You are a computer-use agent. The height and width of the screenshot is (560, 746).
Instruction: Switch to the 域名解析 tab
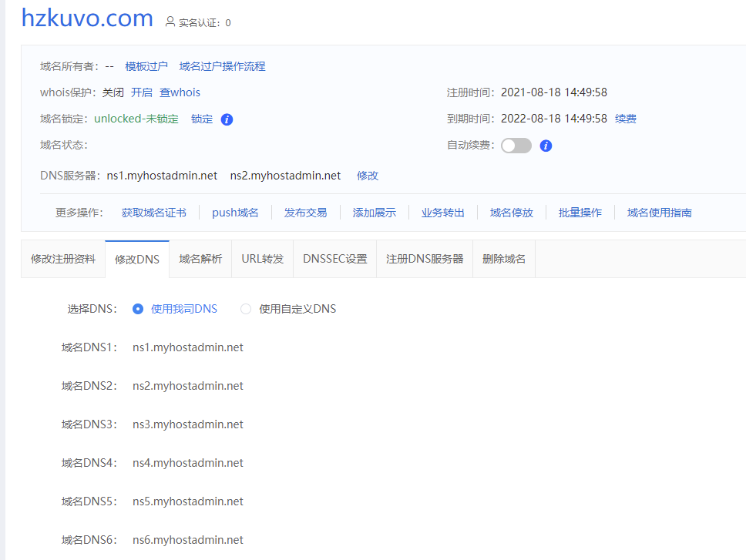202,258
